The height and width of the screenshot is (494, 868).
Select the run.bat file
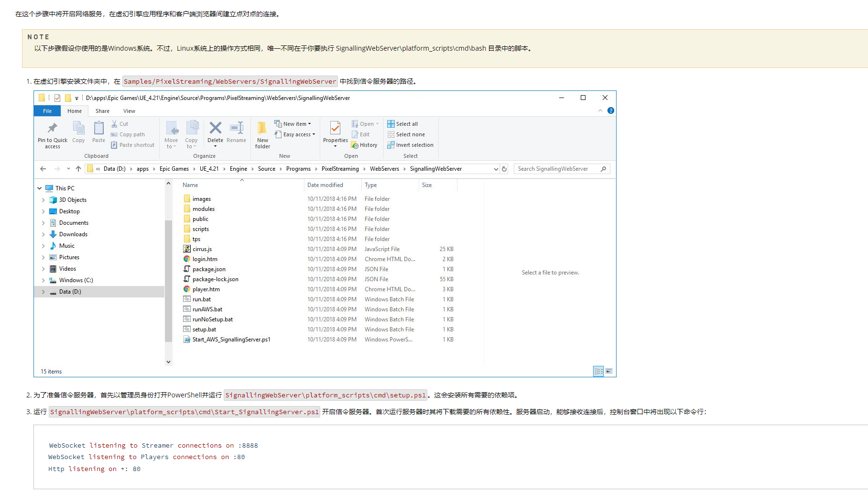point(201,299)
